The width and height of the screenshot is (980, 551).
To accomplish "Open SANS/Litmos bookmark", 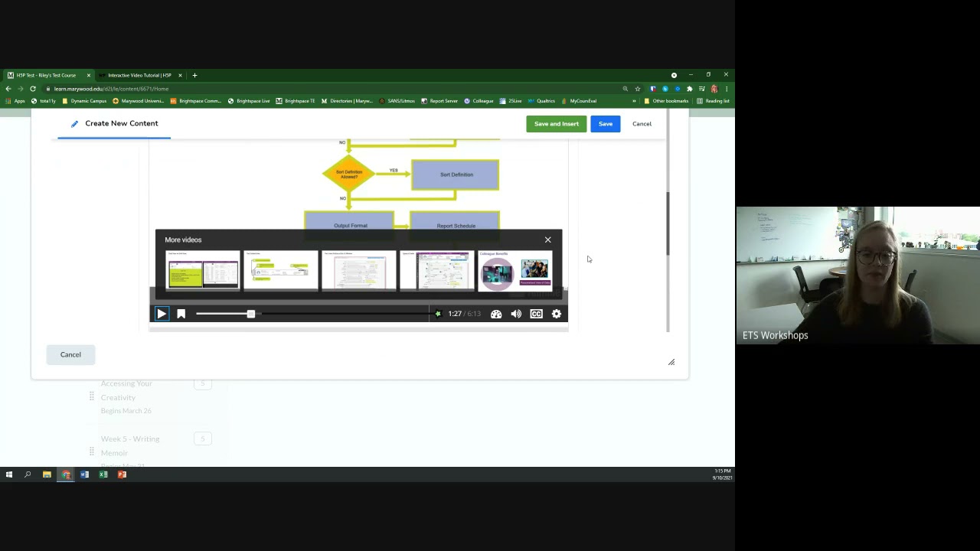I will click(x=397, y=101).
